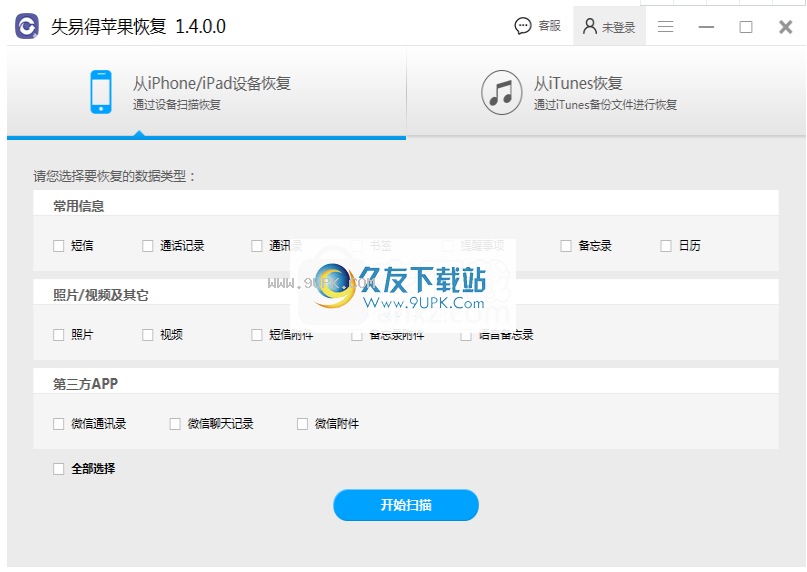This screenshot has width=807, height=572.
Task: Minimize the application window
Action: coord(706,27)
